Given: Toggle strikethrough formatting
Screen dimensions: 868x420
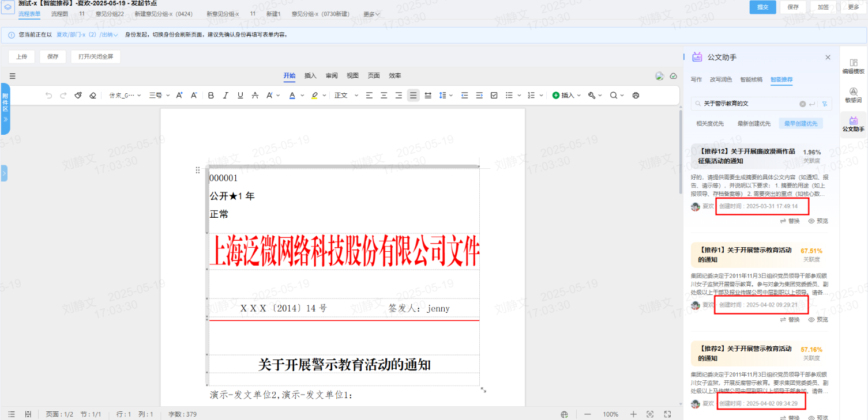Looking at the screenshot, I should [255, 96].
